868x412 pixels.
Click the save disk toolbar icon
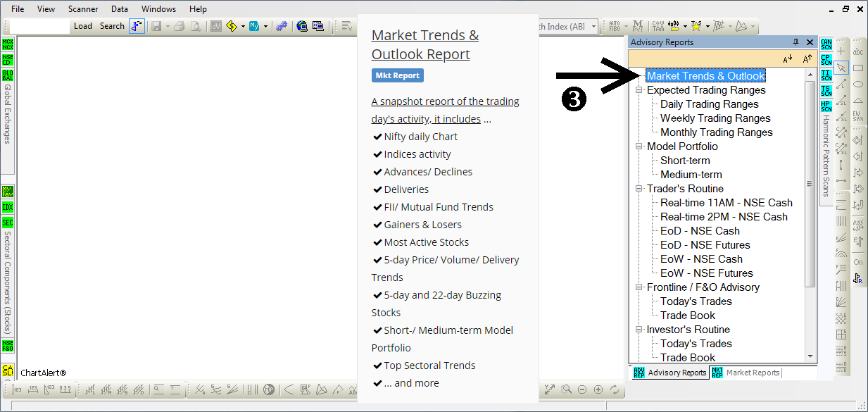(156, 26)
